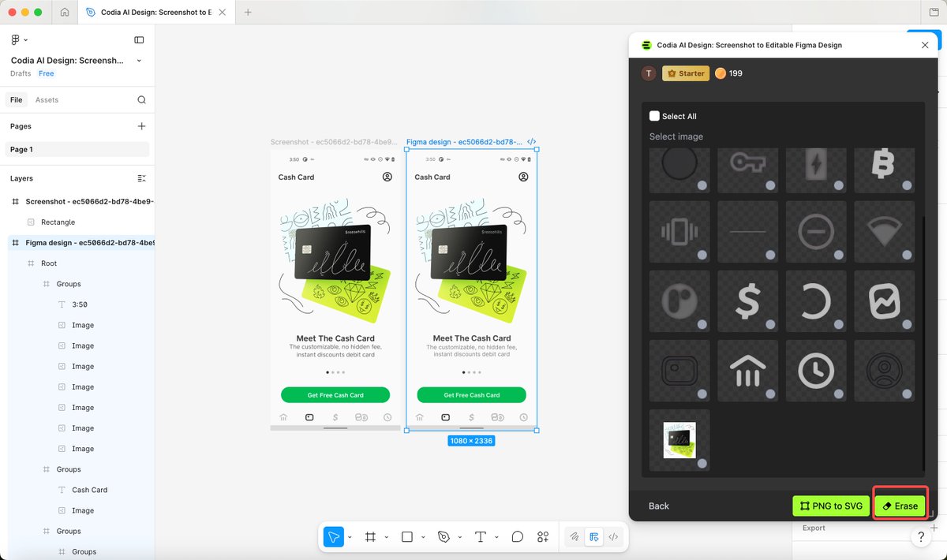Open a new tab with plus
The width and height of the screenshot is (947, 560).
[x=248, y=12]
